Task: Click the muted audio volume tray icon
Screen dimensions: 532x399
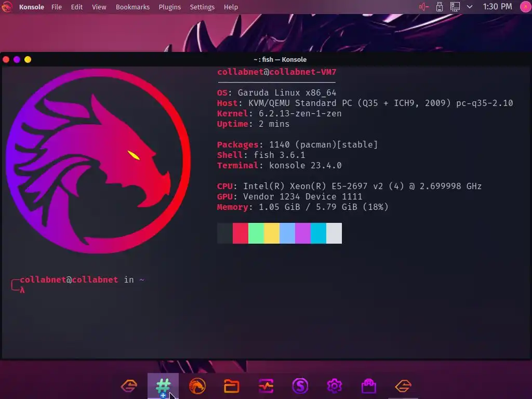Action: [423, 7]
